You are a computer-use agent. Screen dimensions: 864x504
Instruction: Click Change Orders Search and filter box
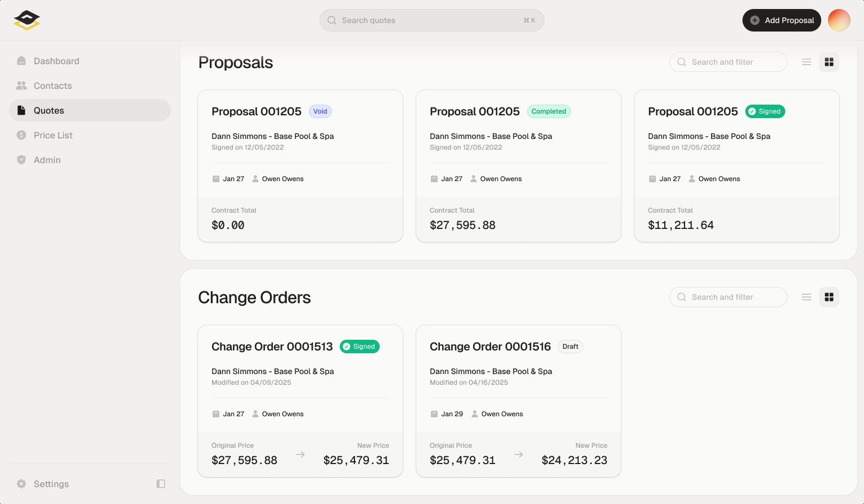coord(728,297)
